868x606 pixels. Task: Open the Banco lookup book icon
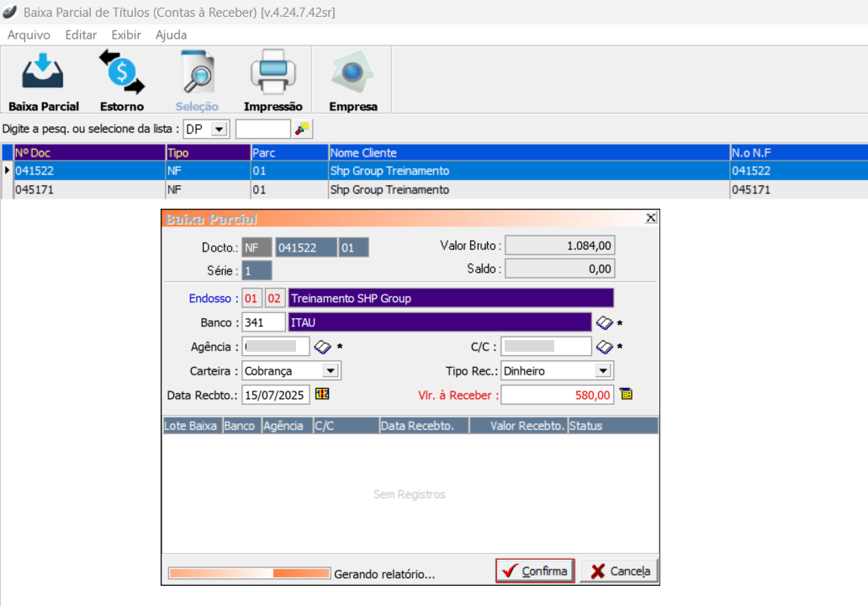pos(604,323)
